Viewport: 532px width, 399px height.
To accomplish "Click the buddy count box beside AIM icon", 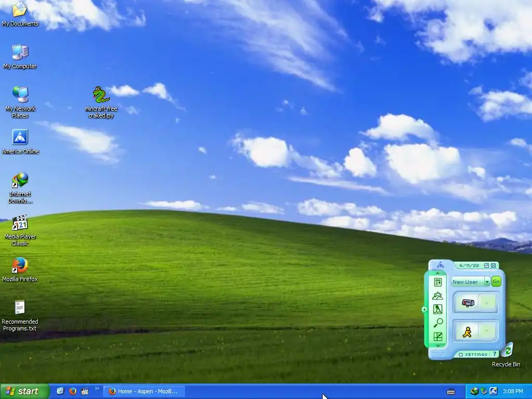I will pos(487,331).
